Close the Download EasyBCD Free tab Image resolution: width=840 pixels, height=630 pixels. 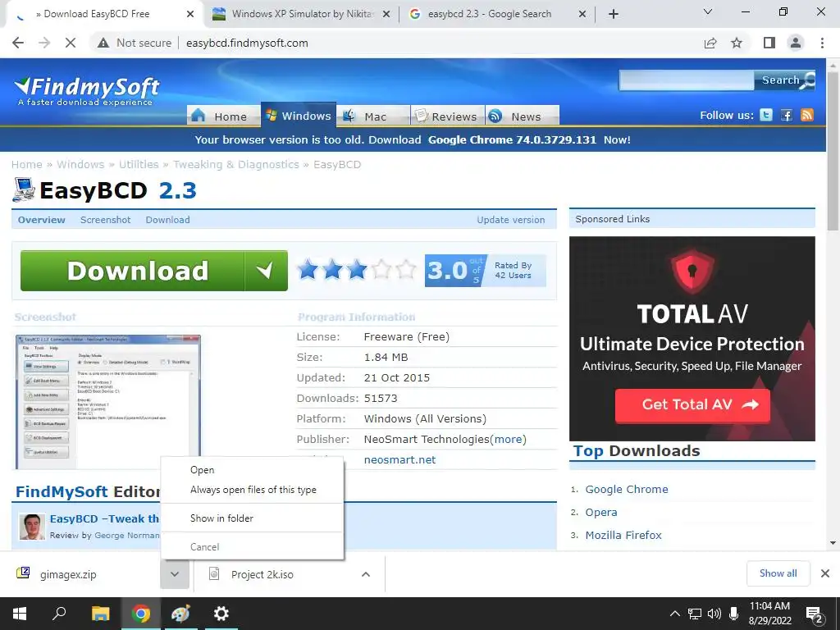[190, 14]
